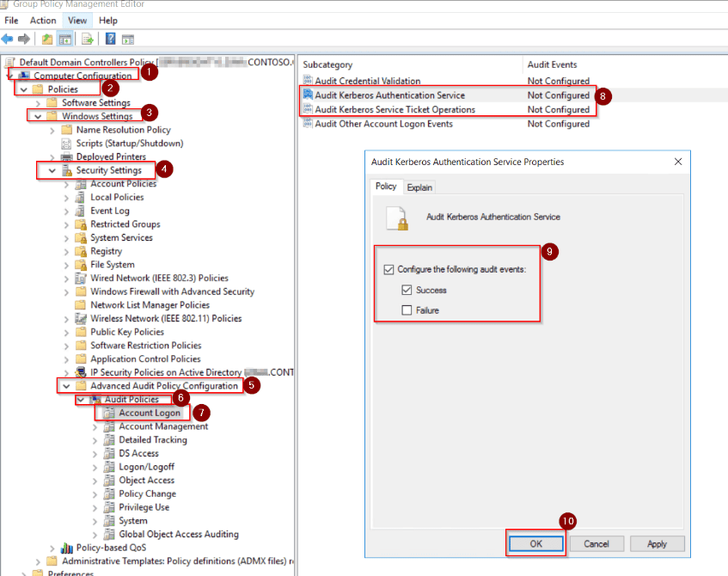Viewport: 728px width, 576px height.
Task: Collapse the Windows Settings node
Action: 38,116
